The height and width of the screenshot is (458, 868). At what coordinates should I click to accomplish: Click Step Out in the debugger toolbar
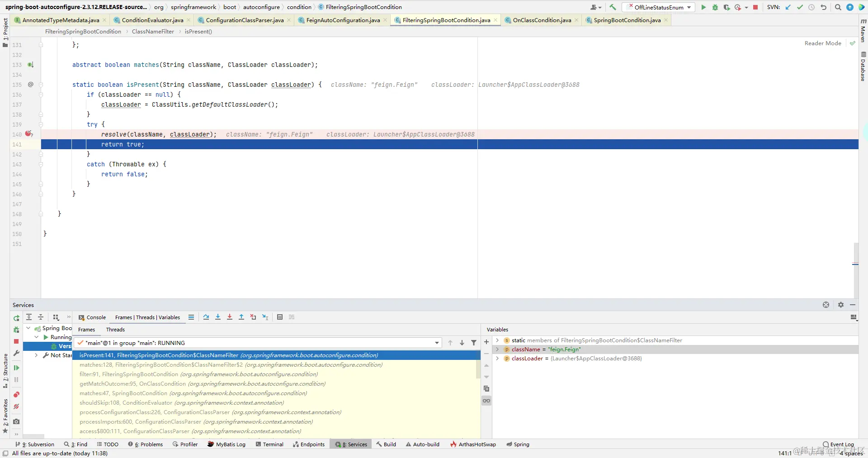241,317
